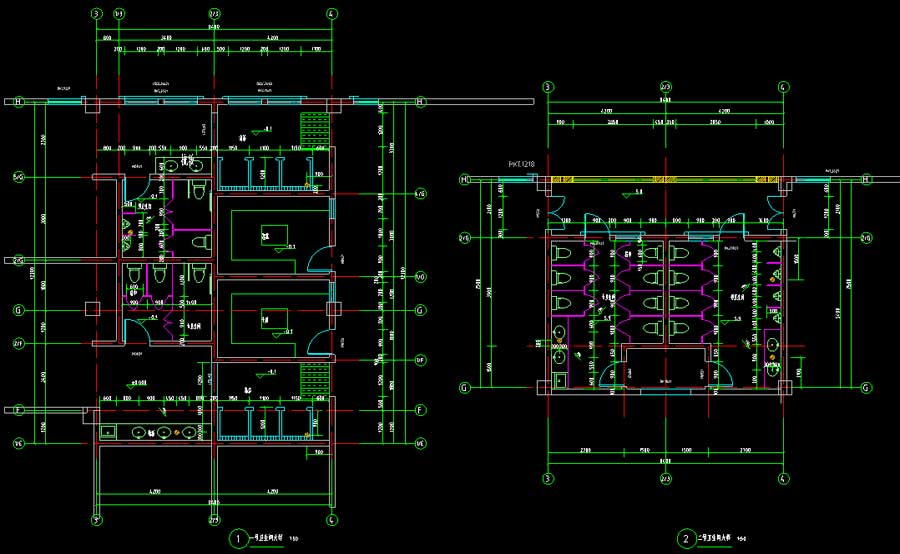The image size is (900, 554).
Task: Select the drawing number bubble 2 title marker
Action: pos(685,538)
